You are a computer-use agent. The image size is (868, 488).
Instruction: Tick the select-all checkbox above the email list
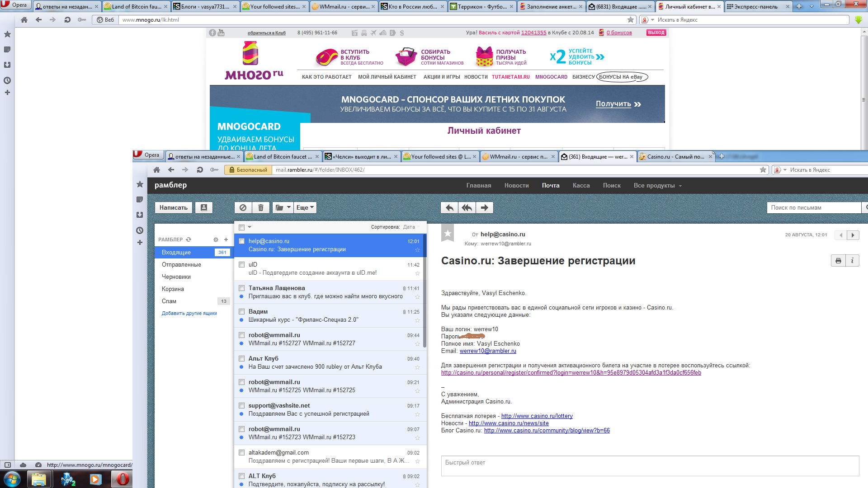[241, 227]
